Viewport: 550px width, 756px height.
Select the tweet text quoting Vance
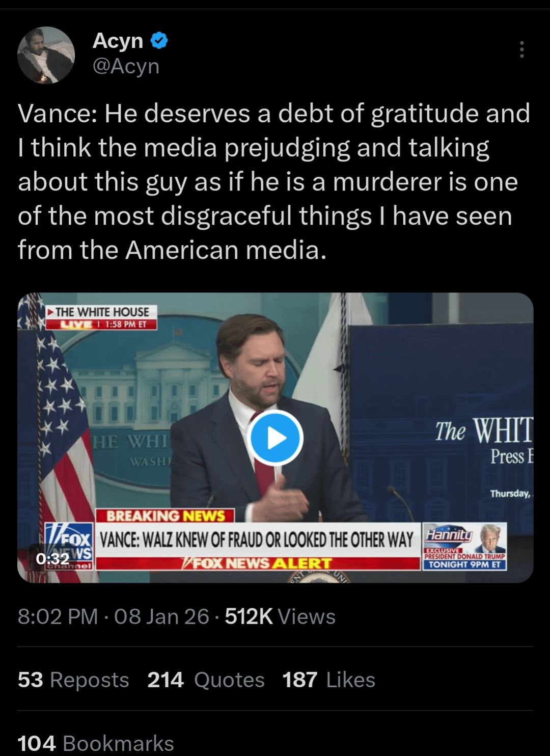click(x=274, y=181)
